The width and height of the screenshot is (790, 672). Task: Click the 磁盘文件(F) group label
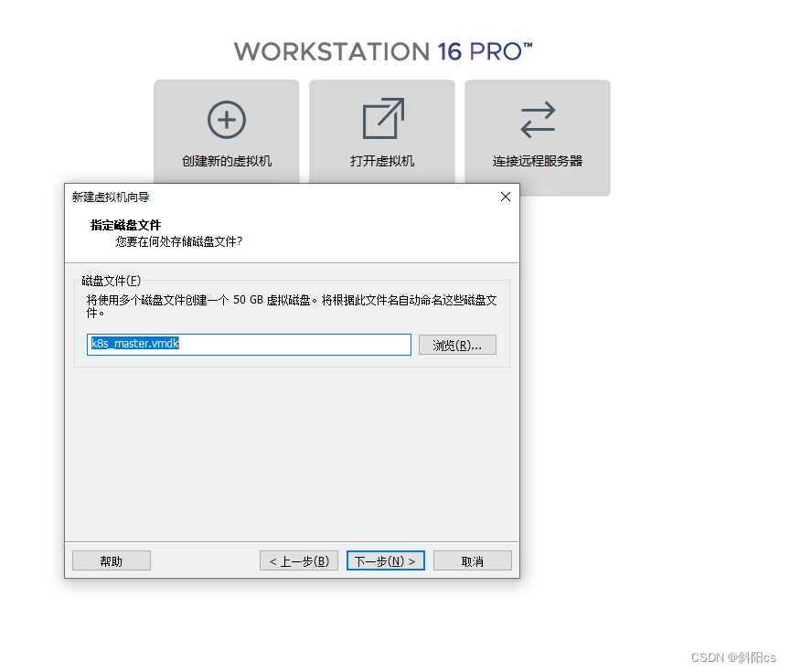(112, 280)
